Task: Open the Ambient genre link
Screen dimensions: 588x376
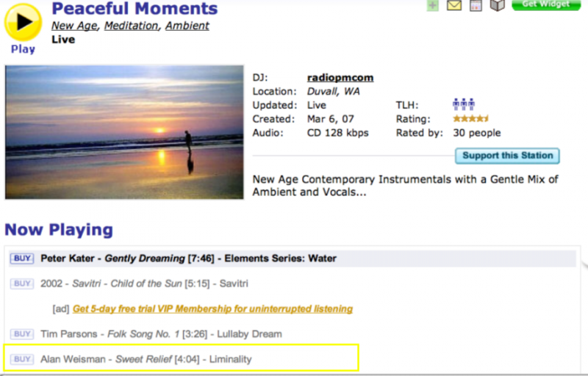Action: 187,26
